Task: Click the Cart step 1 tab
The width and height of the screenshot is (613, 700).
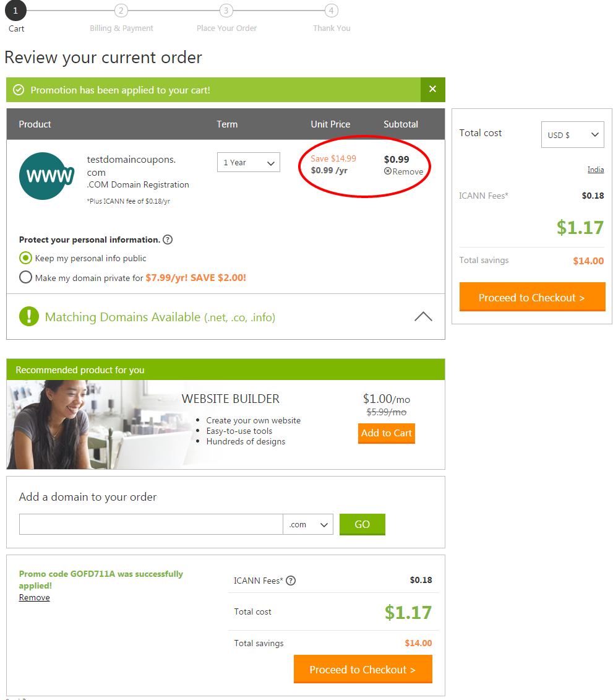Action: [x=15, y=18]
